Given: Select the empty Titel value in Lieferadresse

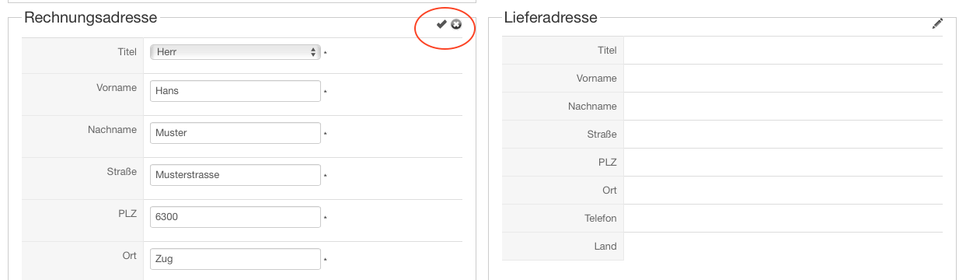Looking at the screenshot, I should [783, 51].
